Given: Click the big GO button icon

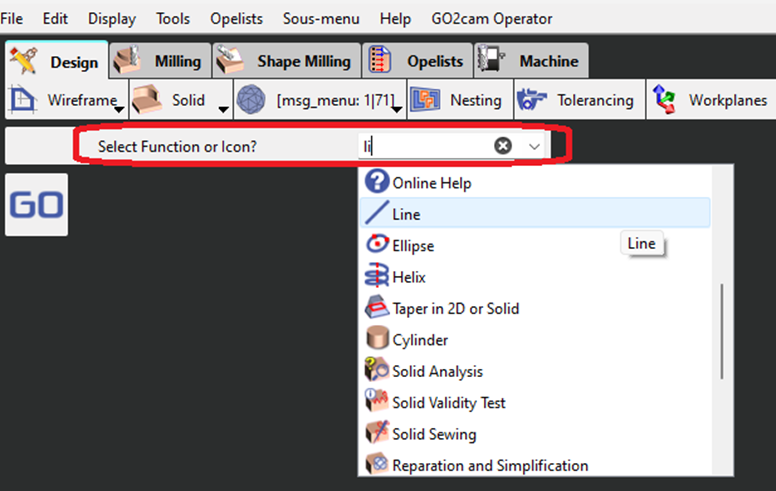Looking at the screenshot, I should pos(36,205).
